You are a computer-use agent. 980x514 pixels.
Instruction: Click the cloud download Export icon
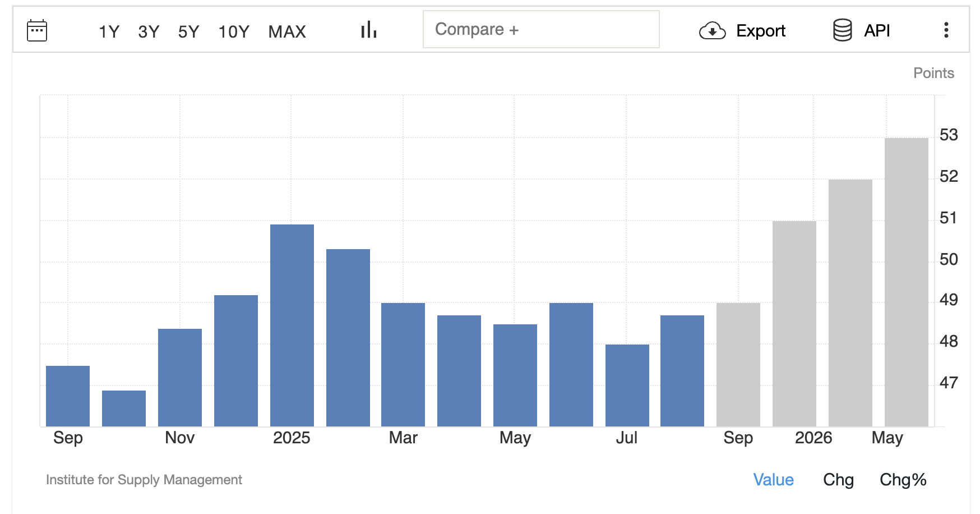click(712, 31)
